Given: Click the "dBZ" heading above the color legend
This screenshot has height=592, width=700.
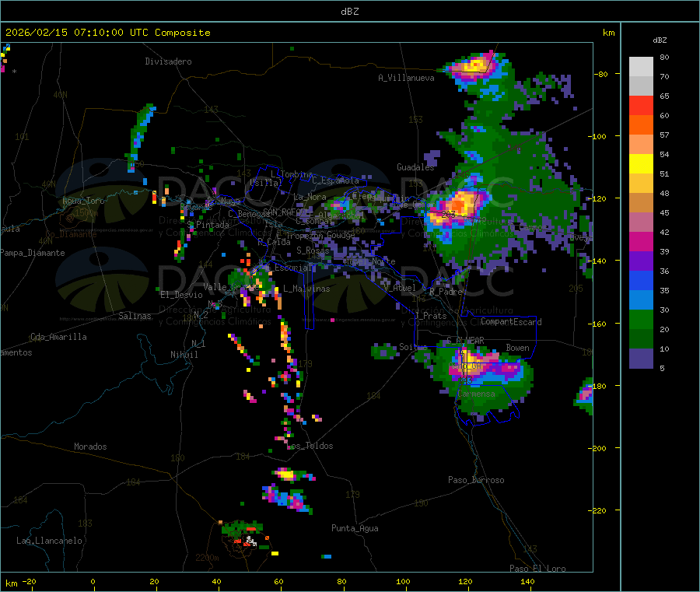Looking at the screenshot, I should [x=660, y=40].
